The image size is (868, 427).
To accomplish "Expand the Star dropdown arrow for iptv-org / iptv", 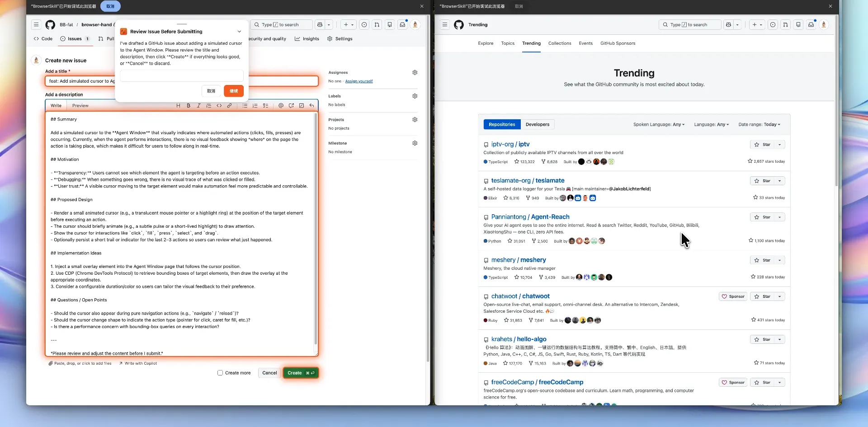I will pos(779,145).
